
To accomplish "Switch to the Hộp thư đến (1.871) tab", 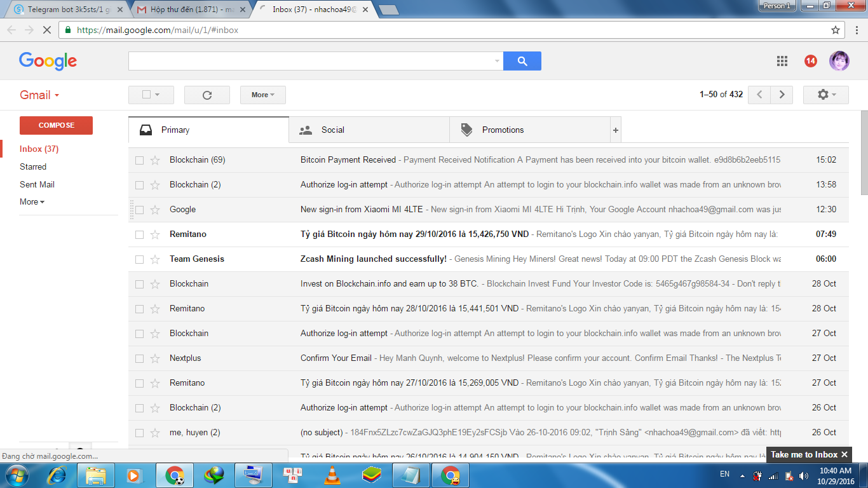I will click(x=191, y=10).
